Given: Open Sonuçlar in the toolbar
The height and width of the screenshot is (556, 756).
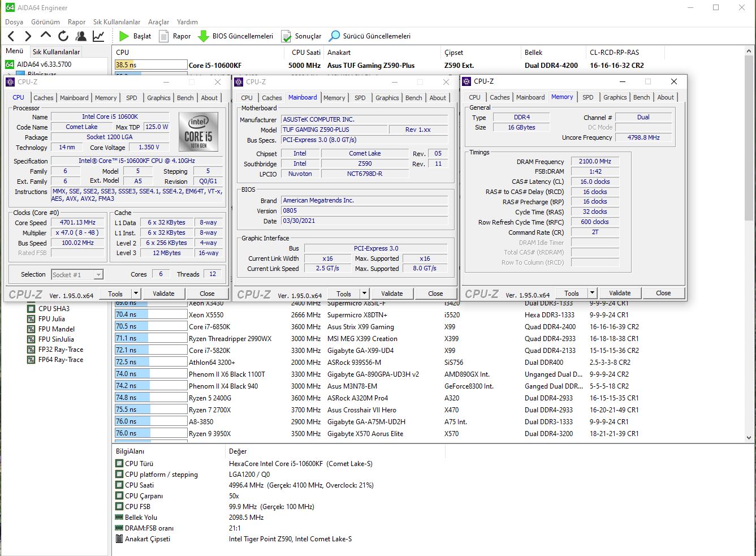Looking at the screenshot, I should 301,36.
